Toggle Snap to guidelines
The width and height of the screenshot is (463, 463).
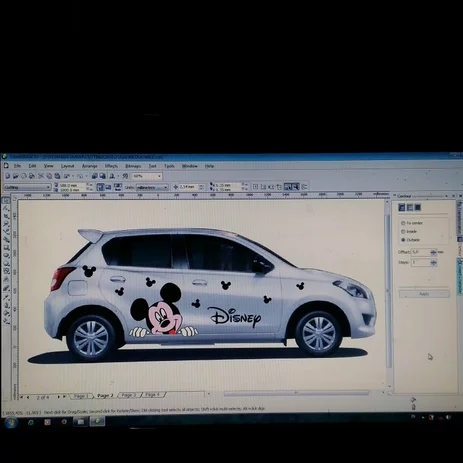[x=263, y=187]
